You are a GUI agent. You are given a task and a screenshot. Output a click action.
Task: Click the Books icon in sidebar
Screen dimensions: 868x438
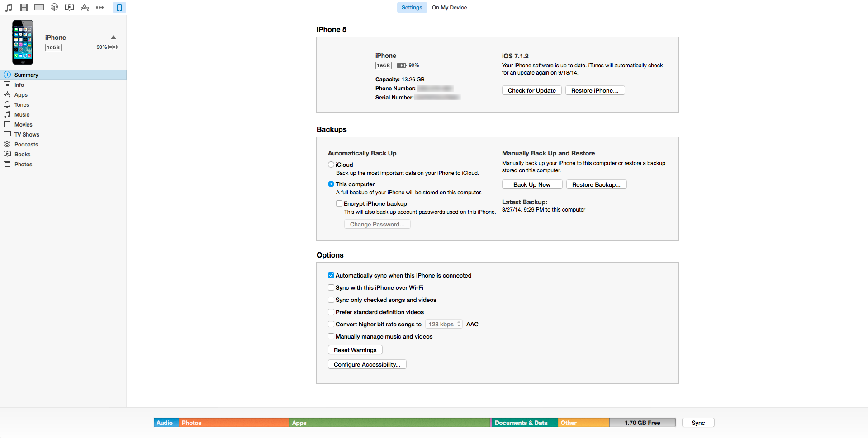coord(7,154)
